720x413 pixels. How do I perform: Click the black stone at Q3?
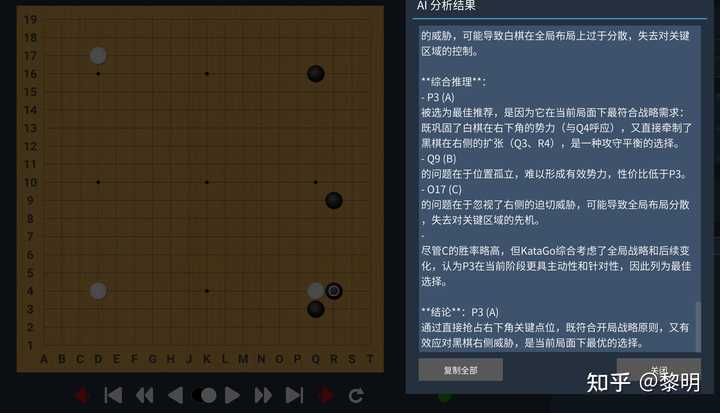tap(315, 309)
